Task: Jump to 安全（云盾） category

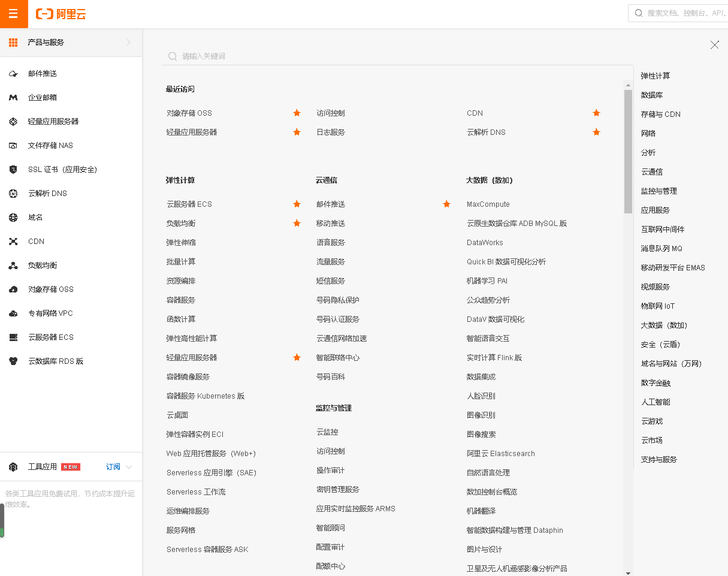Action: 661,345
